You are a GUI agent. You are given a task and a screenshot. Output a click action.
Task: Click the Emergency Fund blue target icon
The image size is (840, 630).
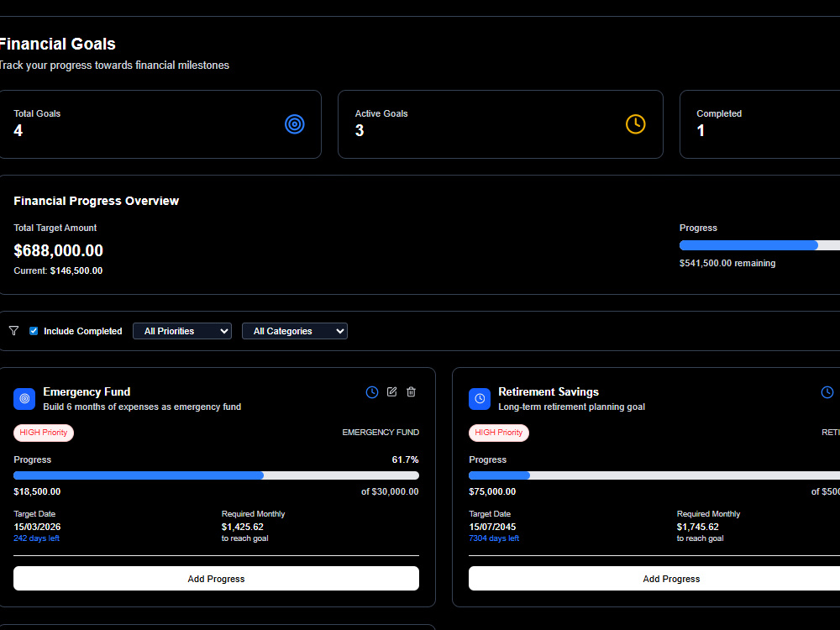tap(24, 399)
